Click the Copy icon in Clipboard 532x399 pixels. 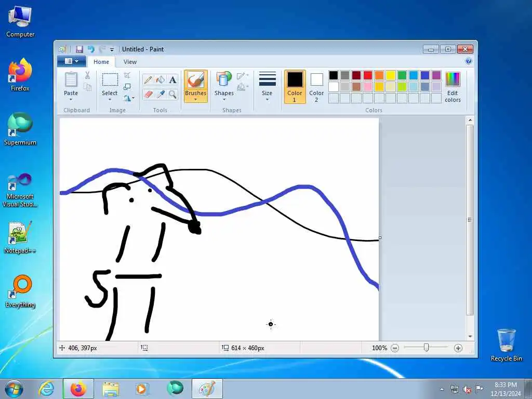[87, 87]
